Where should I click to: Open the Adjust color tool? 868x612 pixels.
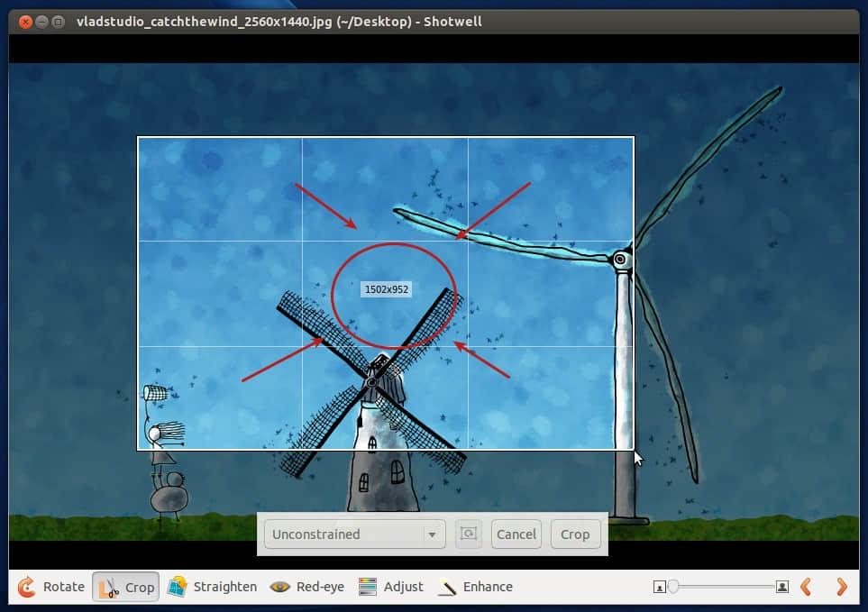(x=390, y=587)
